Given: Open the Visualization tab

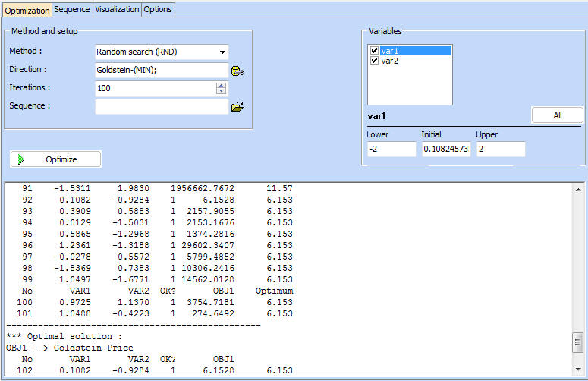Looking at the screenshot, I should pyautogui.click(x=117, y=9).
